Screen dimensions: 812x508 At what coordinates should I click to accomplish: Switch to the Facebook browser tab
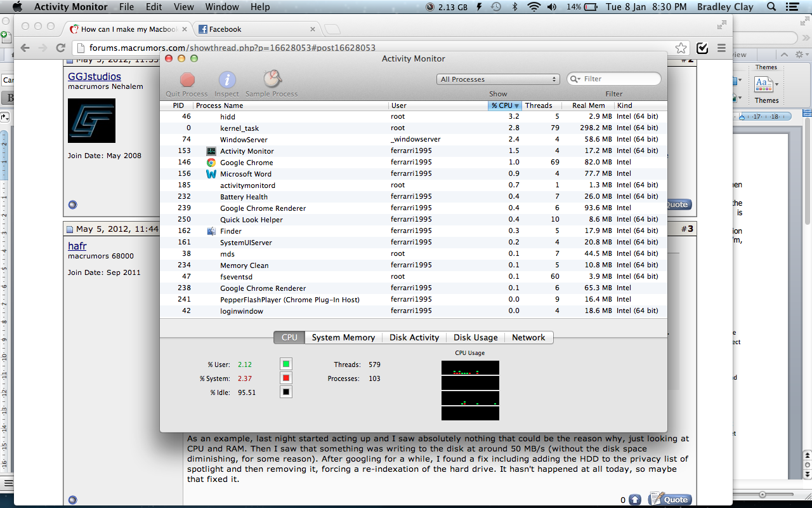pyautogui.click(x=256, y=29)
